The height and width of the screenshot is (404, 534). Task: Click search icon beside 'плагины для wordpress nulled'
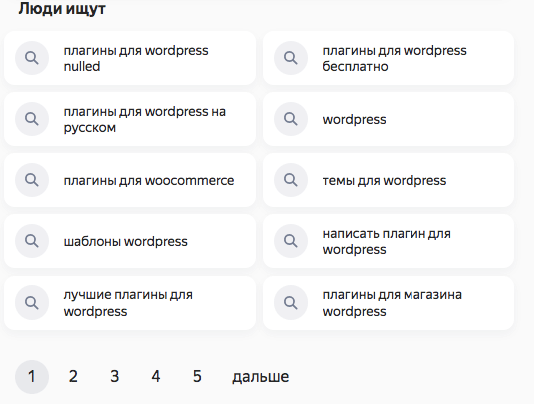(x=32, y=58)
